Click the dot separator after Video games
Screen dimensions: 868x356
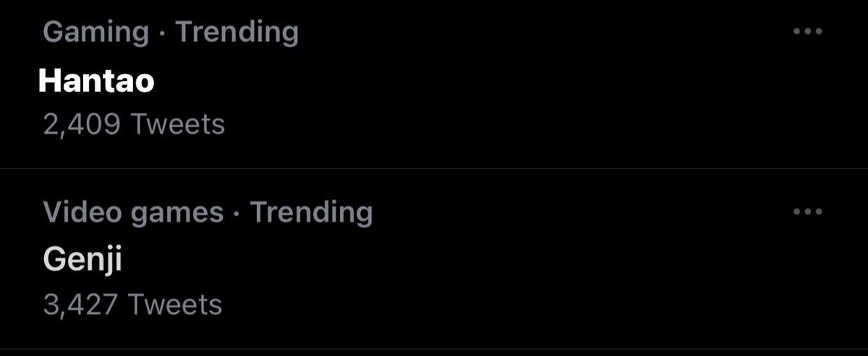(237, 213)
